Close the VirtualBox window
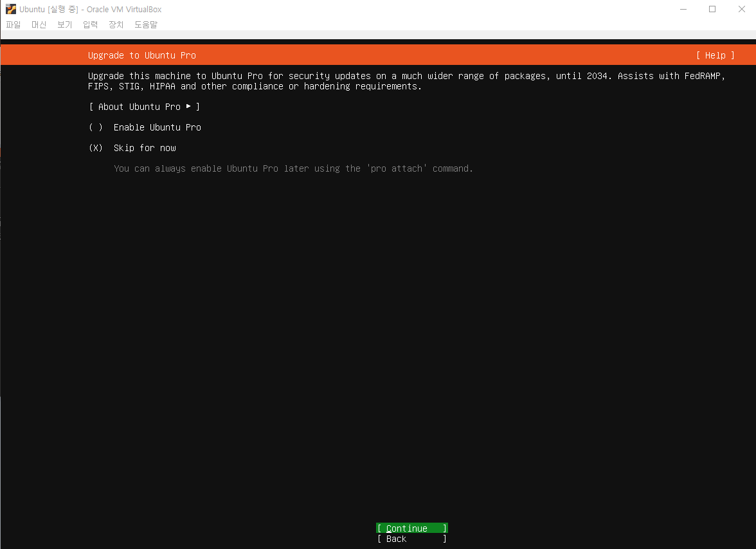 click(x=742, y=9)
